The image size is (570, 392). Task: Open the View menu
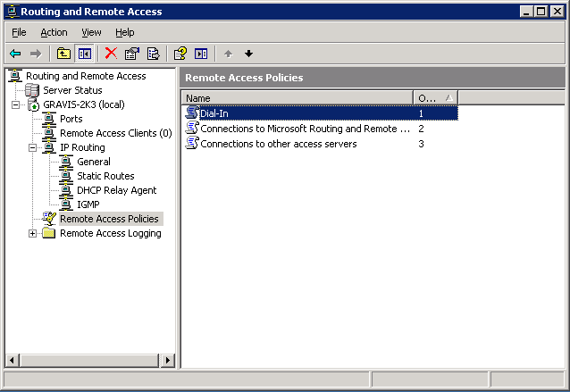click(x=91, y=32)
